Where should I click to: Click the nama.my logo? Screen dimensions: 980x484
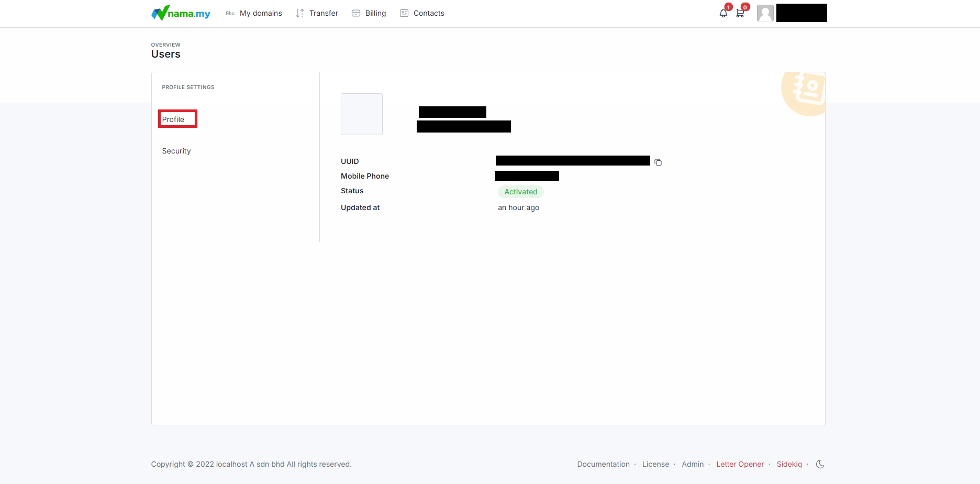pos(181,13)
